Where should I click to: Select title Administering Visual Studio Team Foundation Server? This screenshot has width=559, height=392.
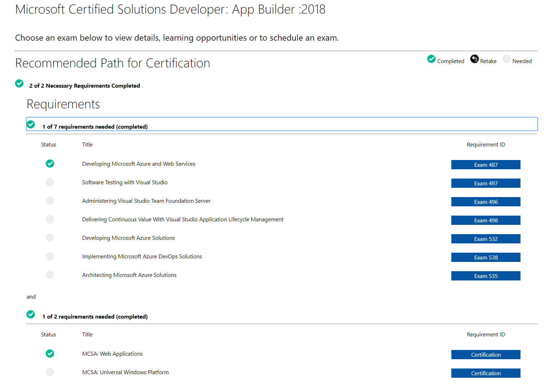[x=146, y=201]
